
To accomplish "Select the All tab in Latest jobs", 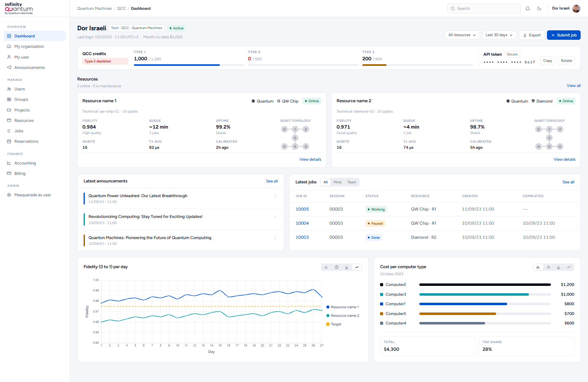I will point(326,182).
